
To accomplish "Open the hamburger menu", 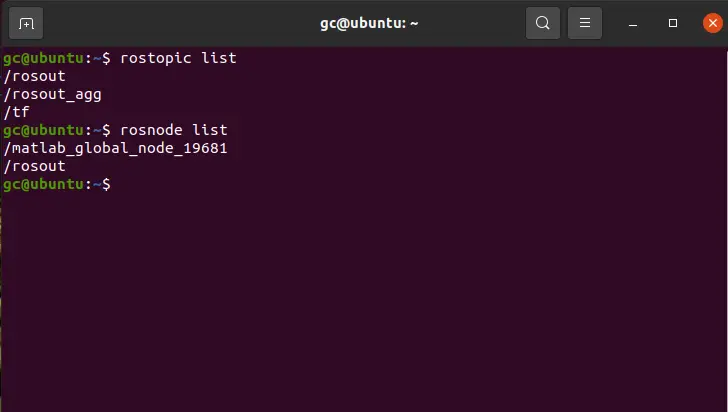I will (585, 23).
